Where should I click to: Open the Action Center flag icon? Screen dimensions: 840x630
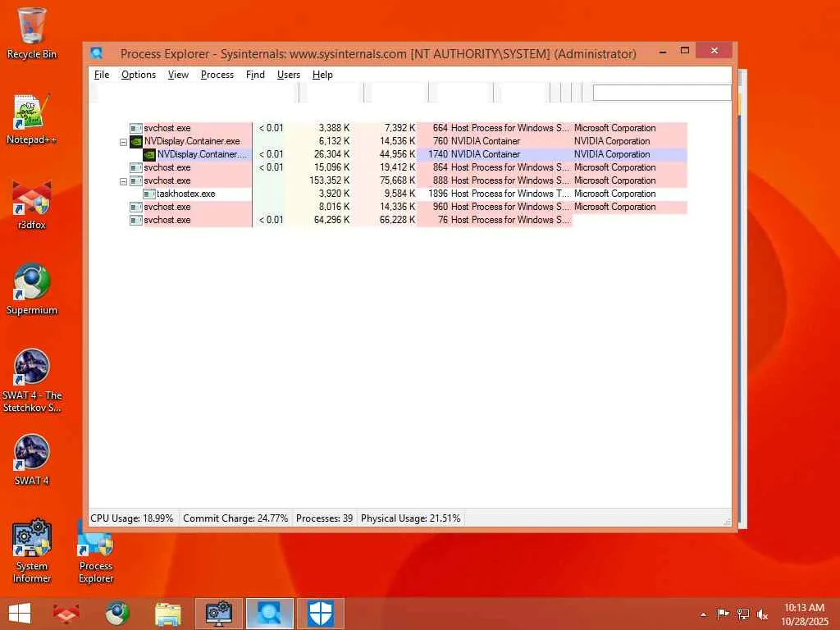[723, 614]
